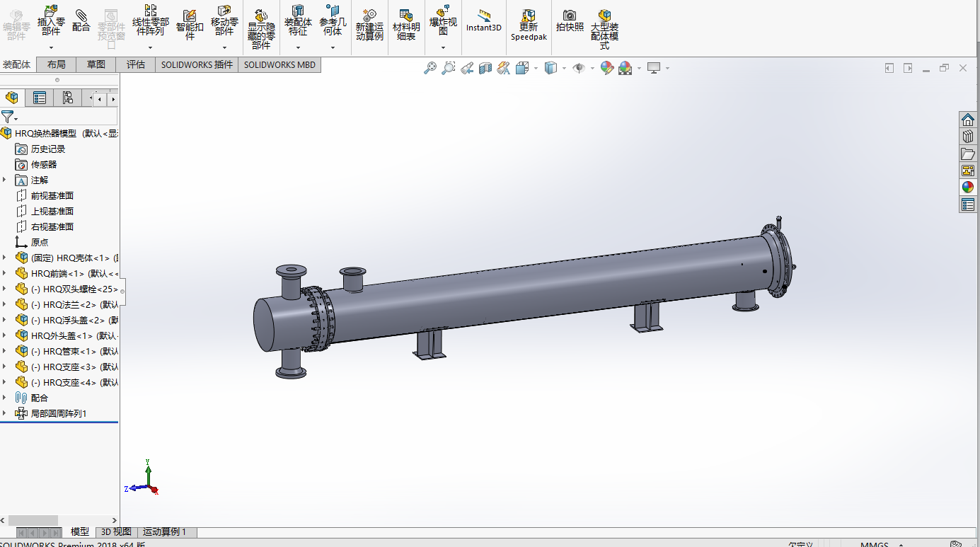This screenshot has height=547, width=980.
Task: Switch to Sketch (草图) tab
Action: pyautogui.click(x=96, y=64)
